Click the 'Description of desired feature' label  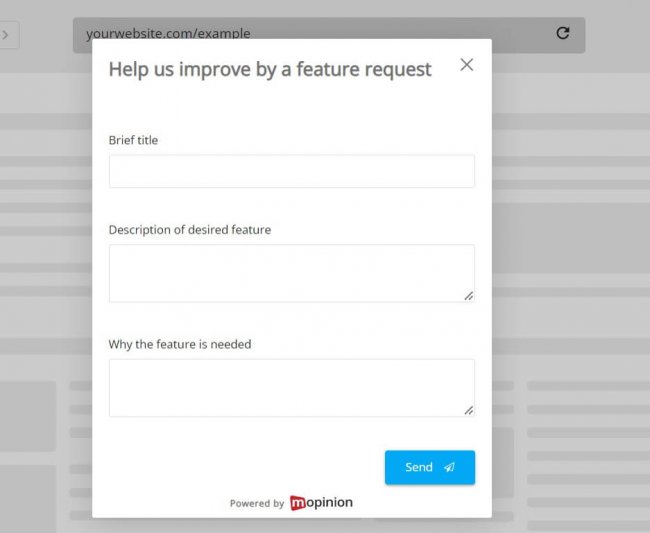point(190,230)
